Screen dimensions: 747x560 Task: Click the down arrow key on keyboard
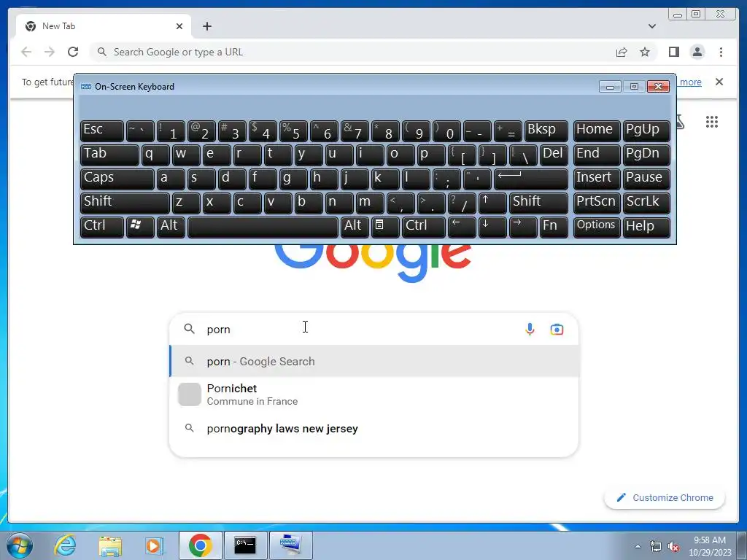pyautogui.click(x=492, y=227)
